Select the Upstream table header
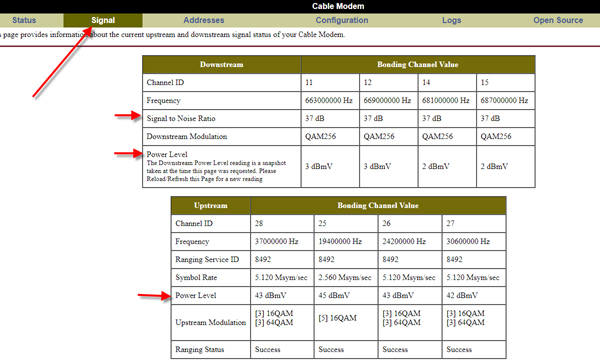The image size is (600, 362). pos(210,205)
